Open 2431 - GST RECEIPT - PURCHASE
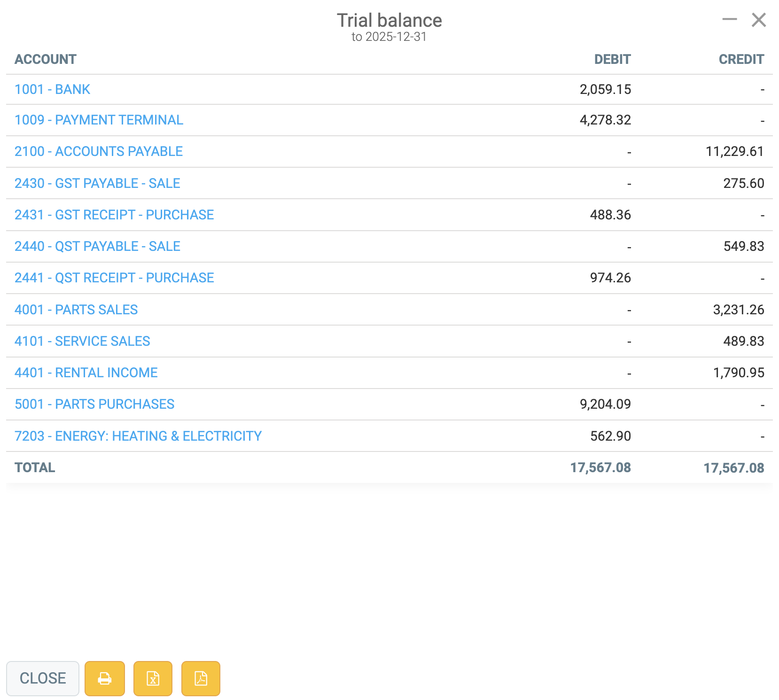The height and width of the screenshot is (700, 779). [114, 215]
